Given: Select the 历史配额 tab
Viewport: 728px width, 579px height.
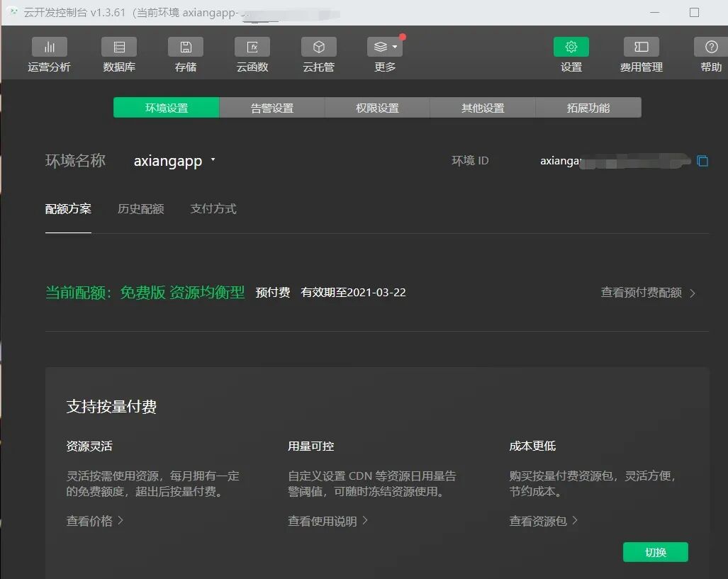Looking at the screenshot, I should coord(140,208).
